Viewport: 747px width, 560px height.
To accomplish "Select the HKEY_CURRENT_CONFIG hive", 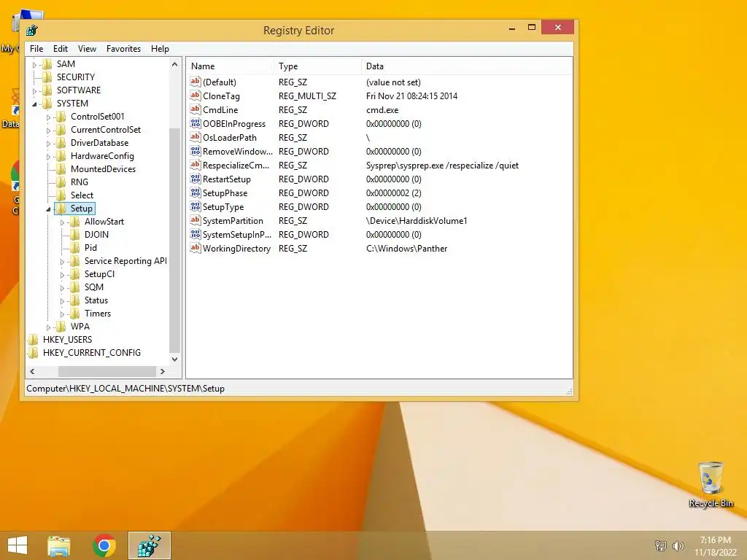I will pos(92,353).
